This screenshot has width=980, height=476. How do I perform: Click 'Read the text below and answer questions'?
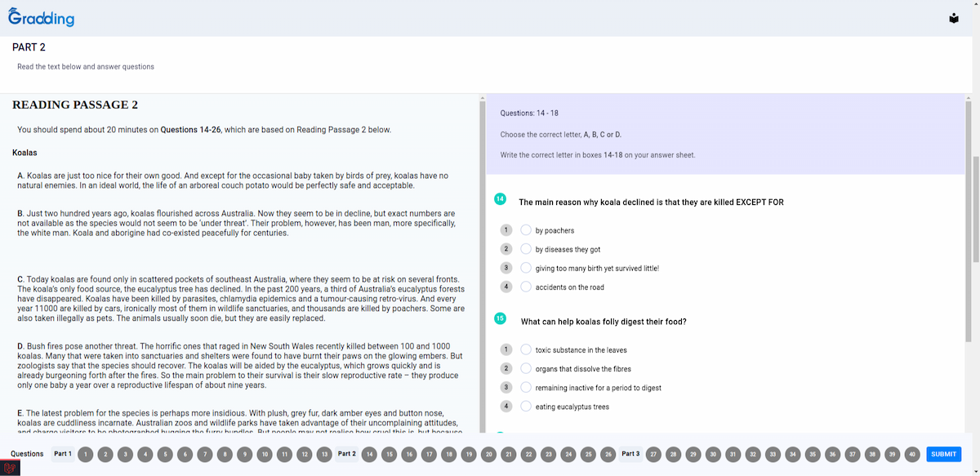coord(86,67)
